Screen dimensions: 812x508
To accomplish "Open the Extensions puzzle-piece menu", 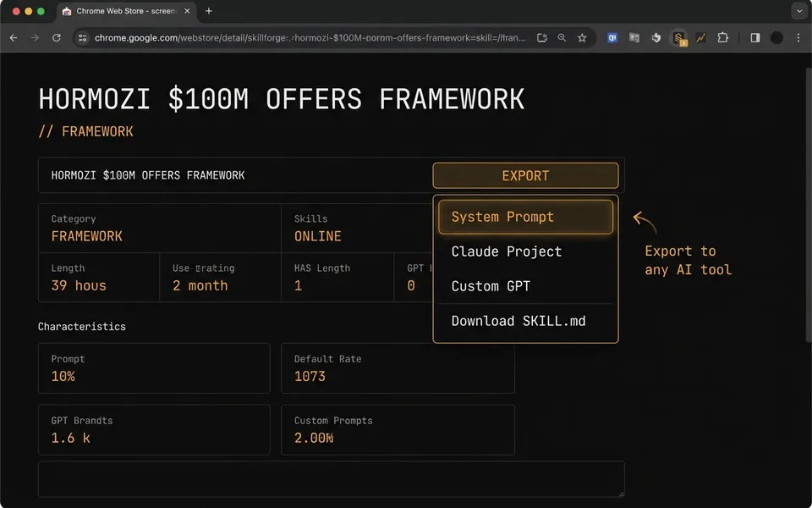I will (723, 38).
